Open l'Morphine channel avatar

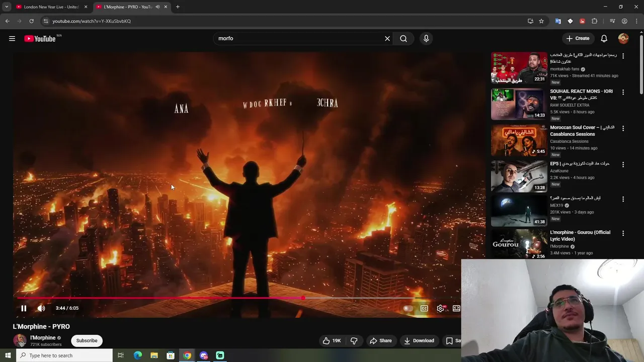coord(20,340)
